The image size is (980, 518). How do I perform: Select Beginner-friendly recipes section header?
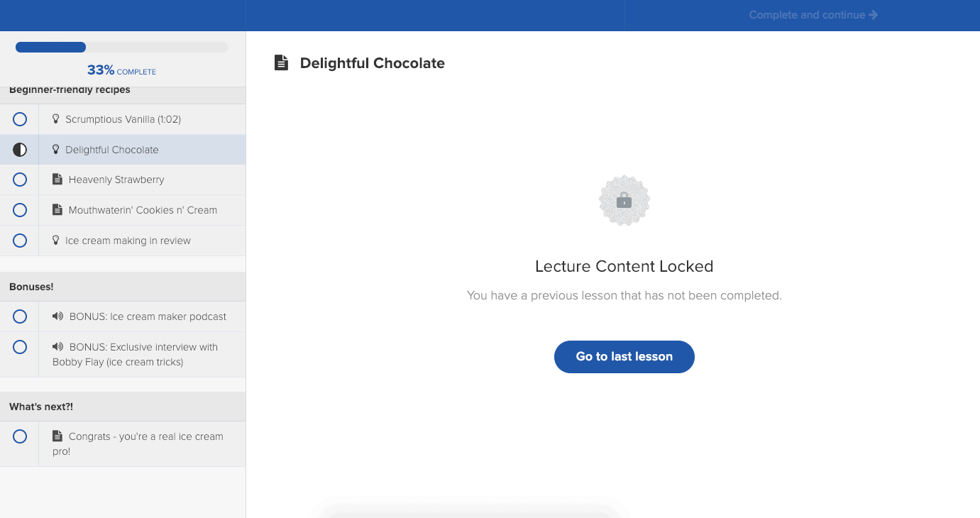click(70, 91)
